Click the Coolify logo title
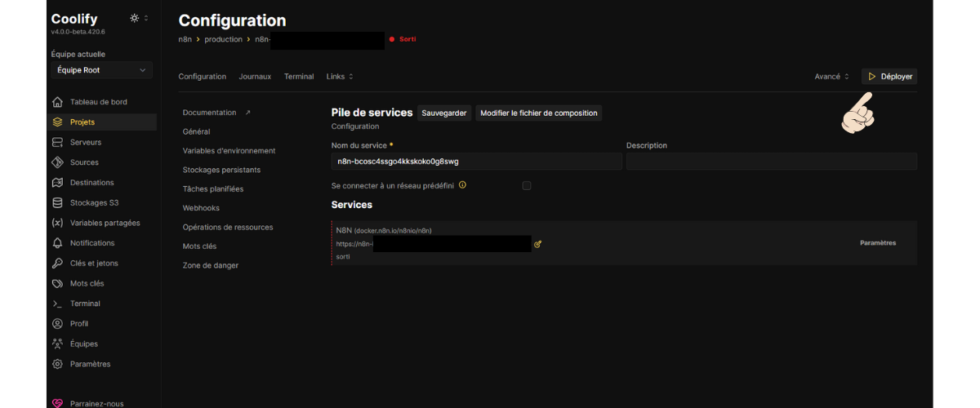 click(73, 19)
